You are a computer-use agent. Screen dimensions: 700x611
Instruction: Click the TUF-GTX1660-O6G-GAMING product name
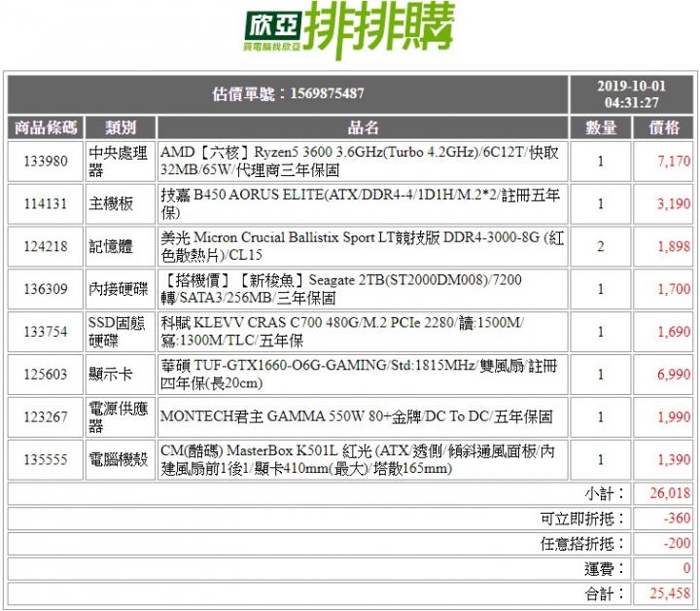[359, 374]
